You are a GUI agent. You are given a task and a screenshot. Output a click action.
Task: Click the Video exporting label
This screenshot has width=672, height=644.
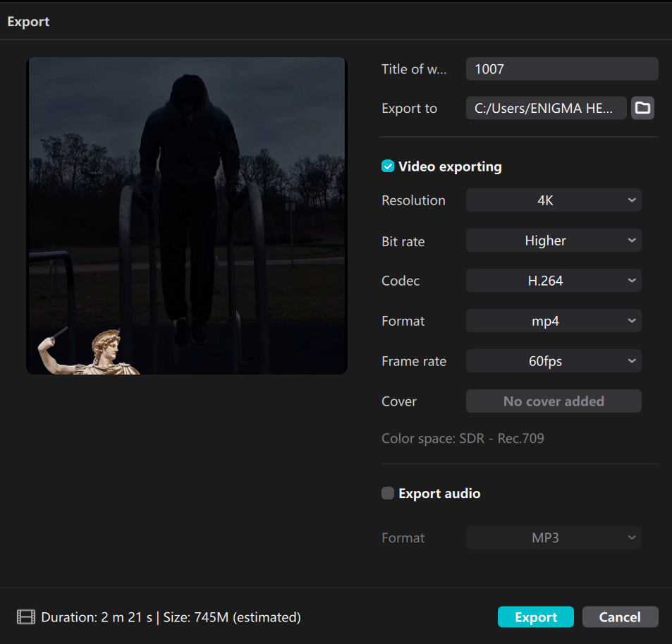pos(450,166)
